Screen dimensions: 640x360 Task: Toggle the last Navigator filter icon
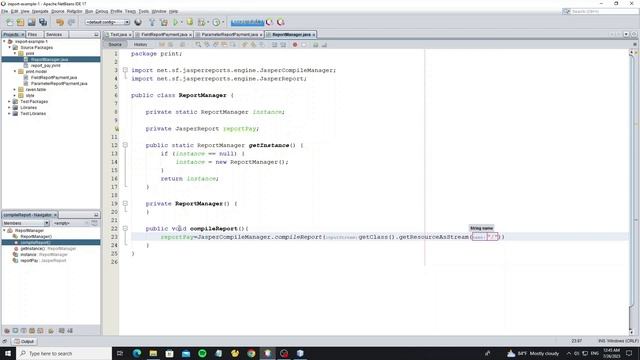click(x=70, y=331)
